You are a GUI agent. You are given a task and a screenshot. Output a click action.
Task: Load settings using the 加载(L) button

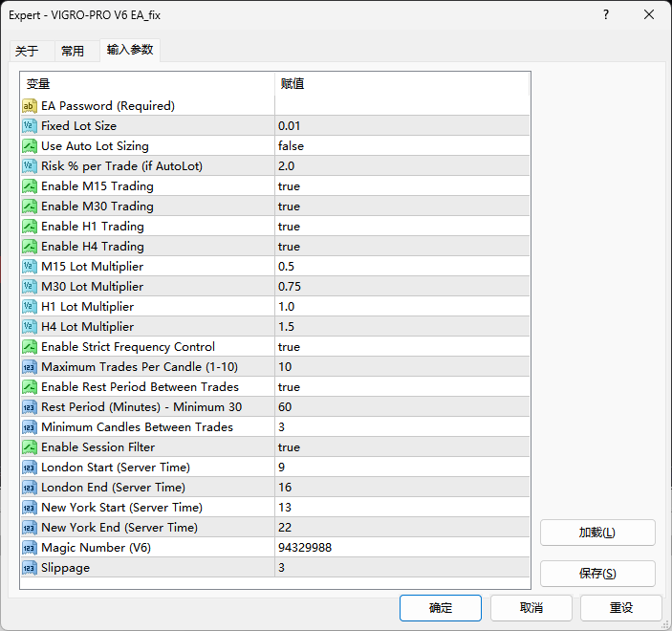tap(597, 533)
